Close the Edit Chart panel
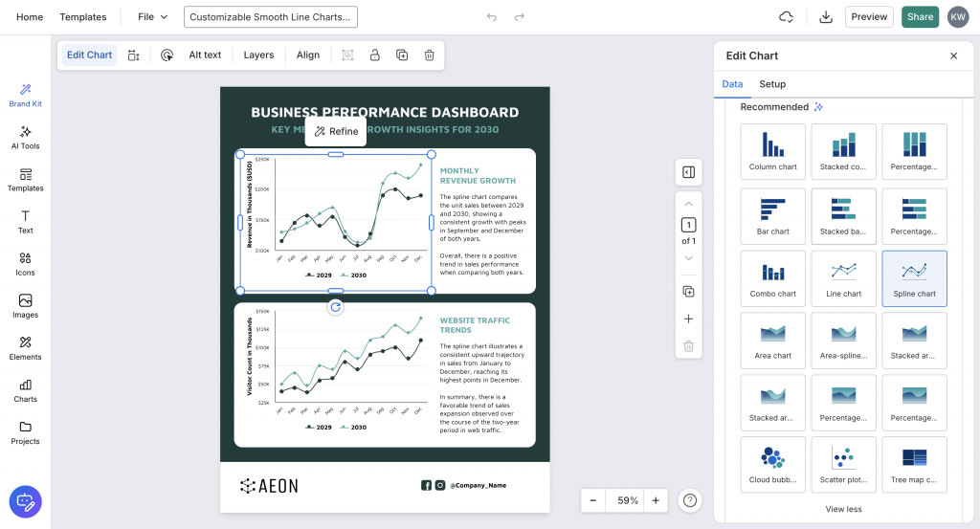The width and height of the screenshot is (980, 529). (954, 55)
